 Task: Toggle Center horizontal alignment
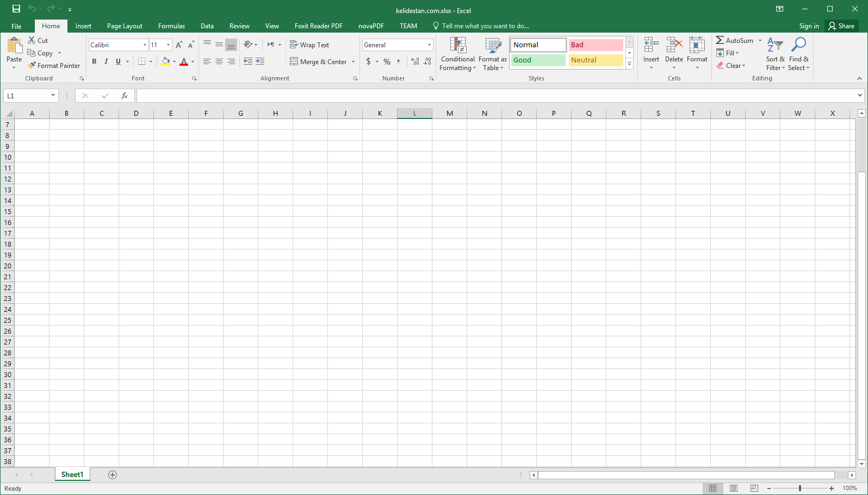219,61
